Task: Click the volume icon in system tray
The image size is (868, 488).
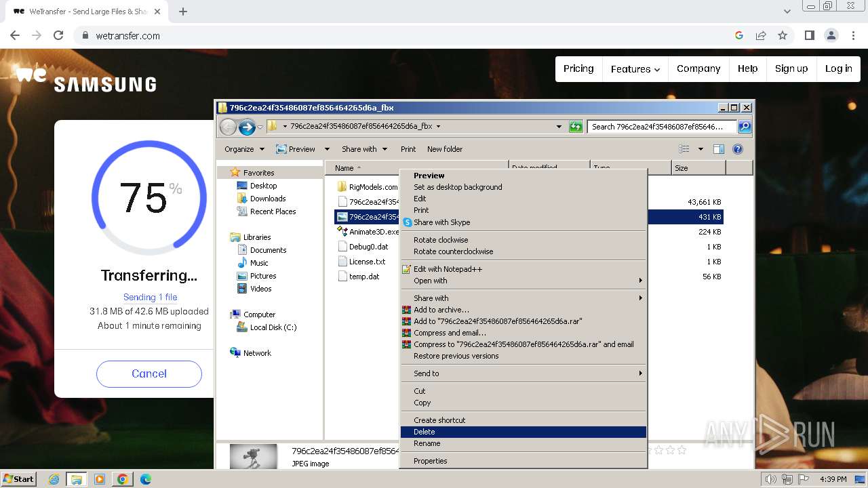Action: point(770,479)
